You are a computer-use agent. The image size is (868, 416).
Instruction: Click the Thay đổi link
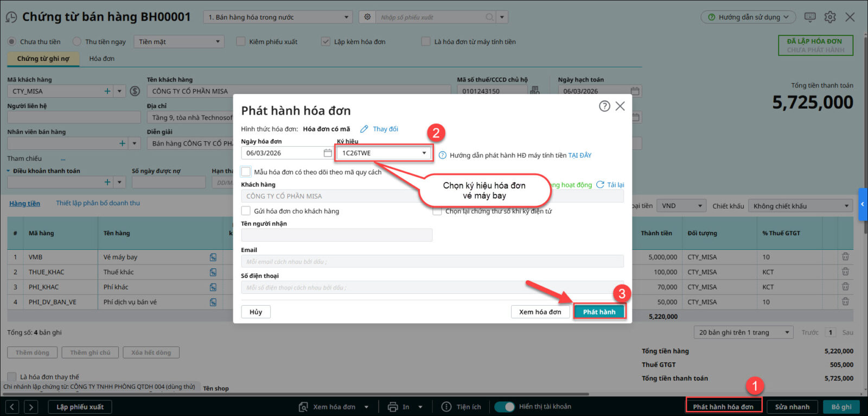tap(385, 129)
